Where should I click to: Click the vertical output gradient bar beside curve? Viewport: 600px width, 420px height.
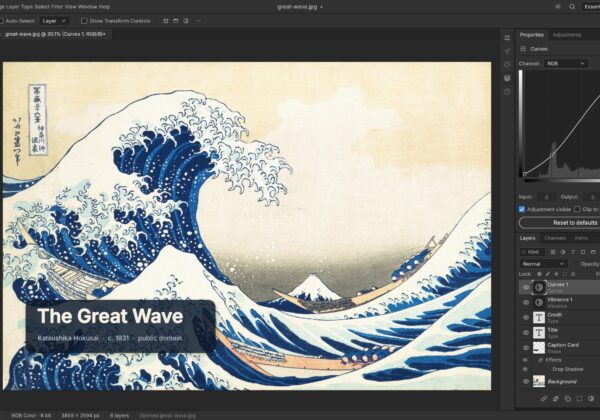pyautogui.click(x=521, y=123)
